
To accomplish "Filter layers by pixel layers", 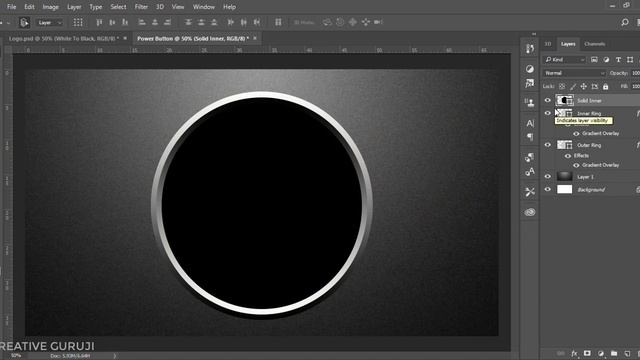I will (594, 60).
